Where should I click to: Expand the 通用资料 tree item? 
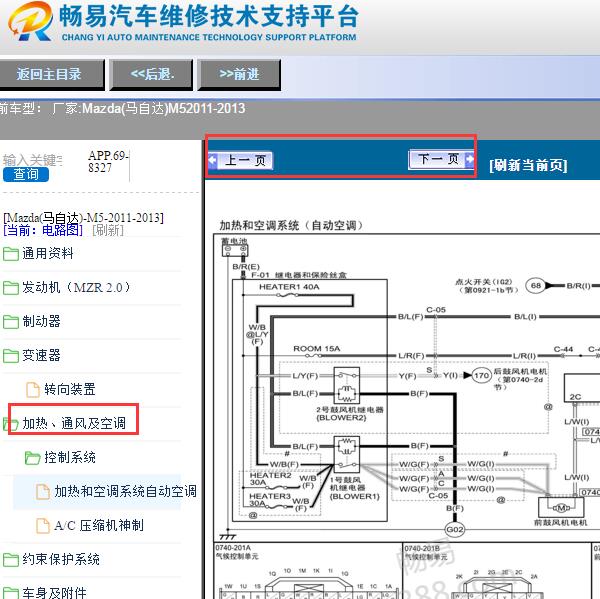point(47,253)
